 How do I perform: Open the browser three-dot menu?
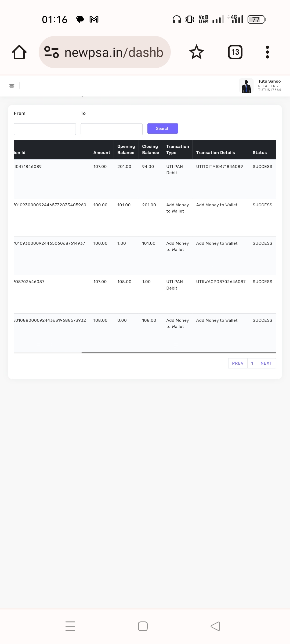pyautogui.click(x=267, y=52)
